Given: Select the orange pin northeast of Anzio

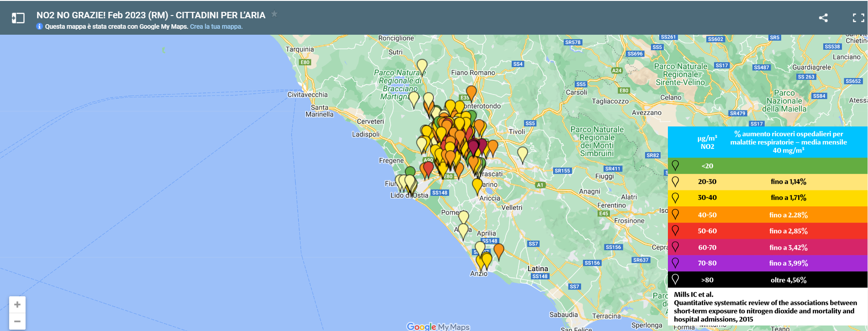Looking at the screenshot, I should (x=499, y=251).
